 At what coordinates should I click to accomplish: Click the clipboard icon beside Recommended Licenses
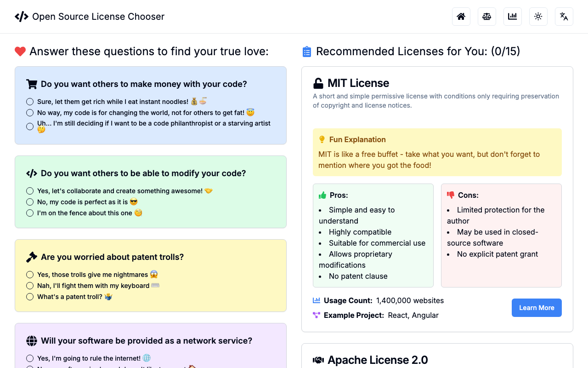(307, 52)
